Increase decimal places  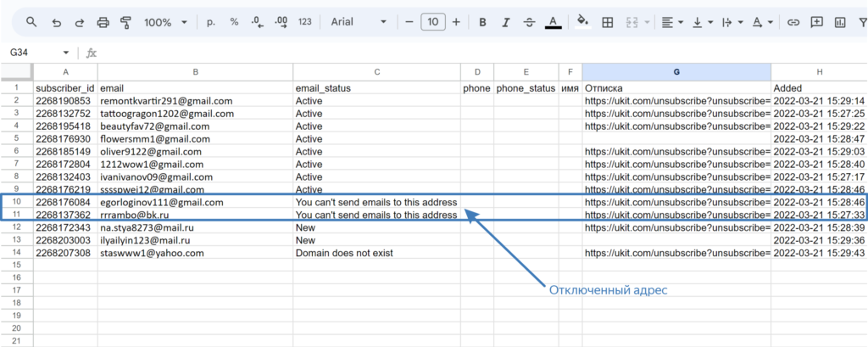pyautogui.click(x=281, y=22)
